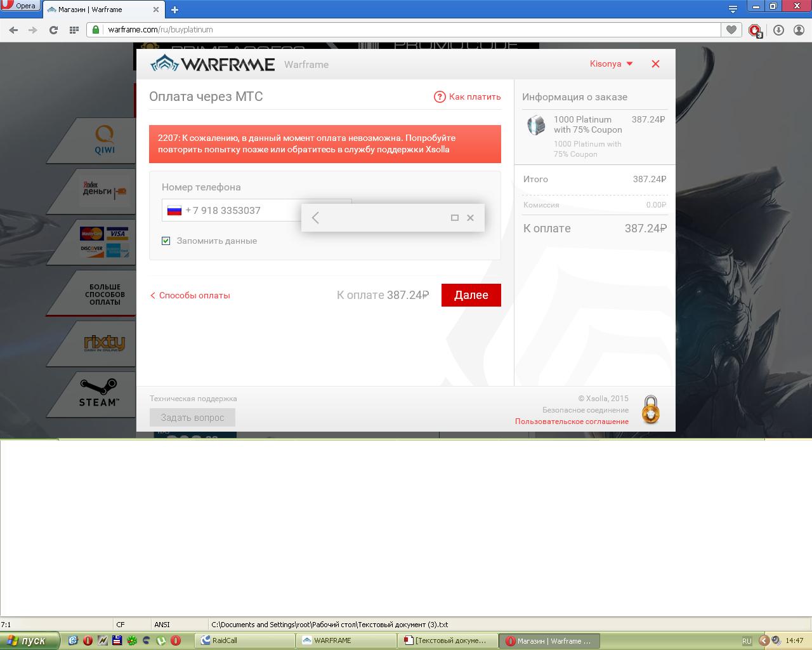
Task: Toggle the Запомнить данные checkbox
Action: (x=166, y=241)
